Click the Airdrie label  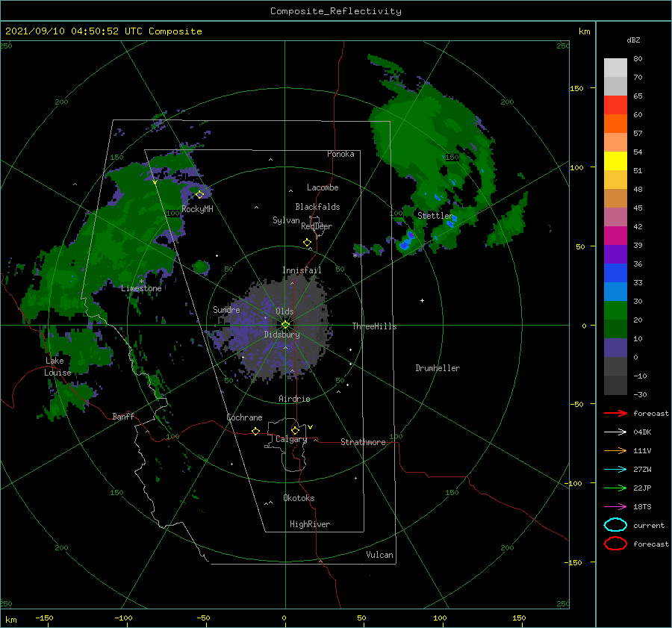pos(294,399)
